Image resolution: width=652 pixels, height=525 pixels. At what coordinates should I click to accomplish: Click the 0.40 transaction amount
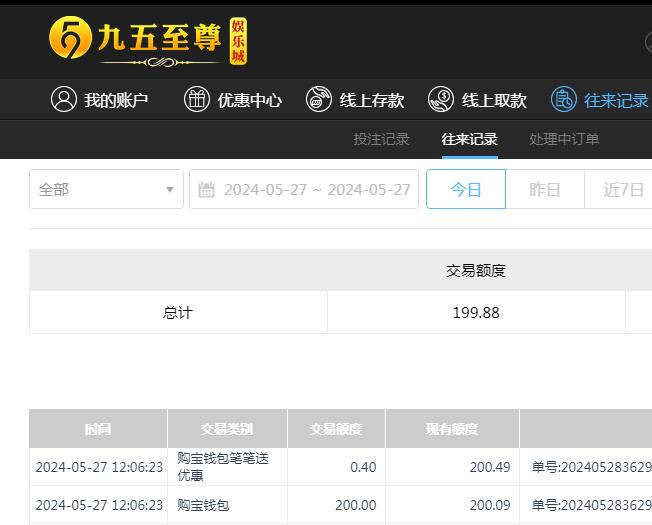363,467
